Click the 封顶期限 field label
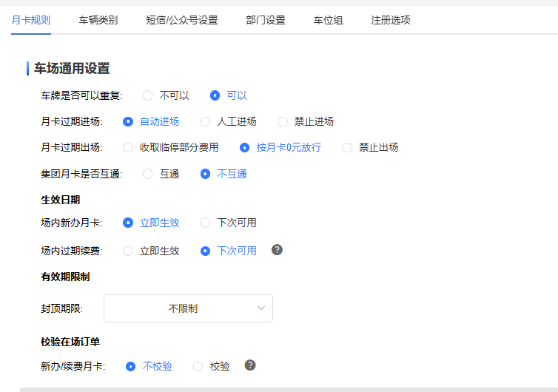558x392 pixels. (61, 308)
